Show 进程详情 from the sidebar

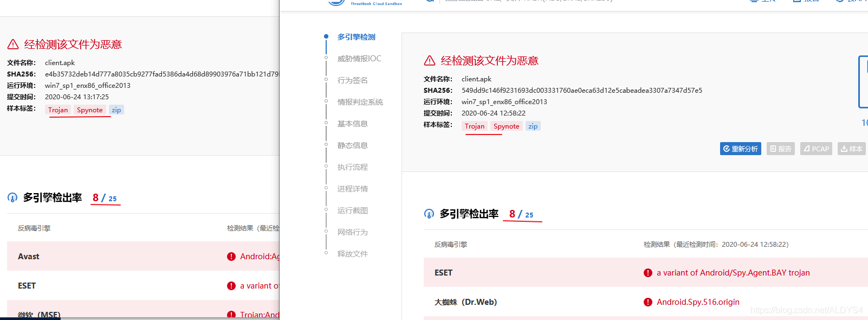point(353,189)
